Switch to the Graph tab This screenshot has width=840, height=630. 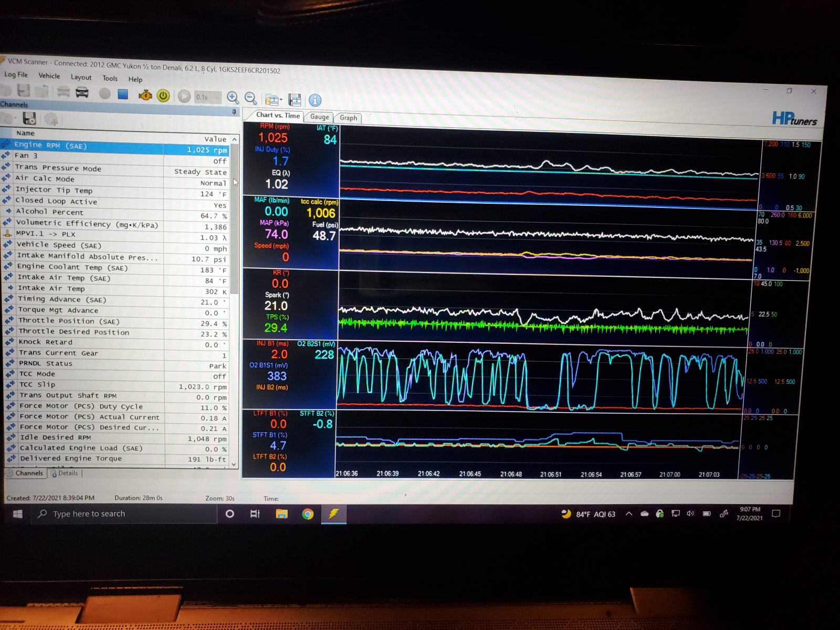[x=348, y=118]
